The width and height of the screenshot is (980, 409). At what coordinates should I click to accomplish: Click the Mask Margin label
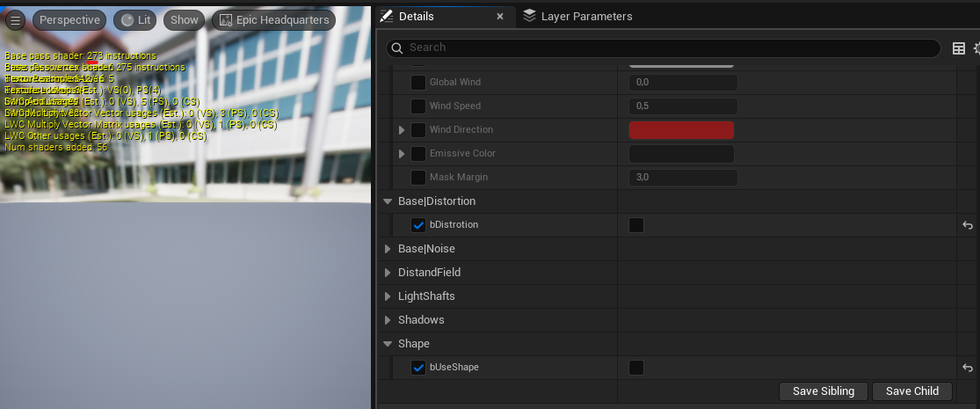pyautogui.click(x=459, y=178)
